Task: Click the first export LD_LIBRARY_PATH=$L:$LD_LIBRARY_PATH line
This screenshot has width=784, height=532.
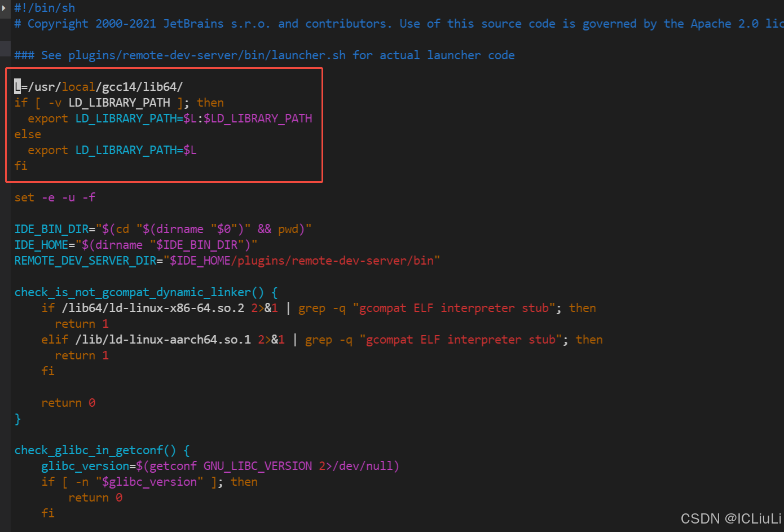Action: pyautogui.click(x=169, y=118)
